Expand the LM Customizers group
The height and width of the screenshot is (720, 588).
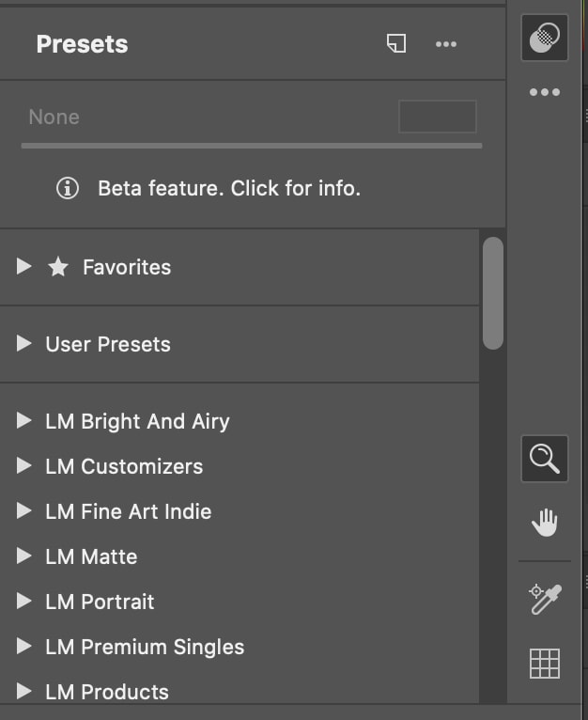24,466
